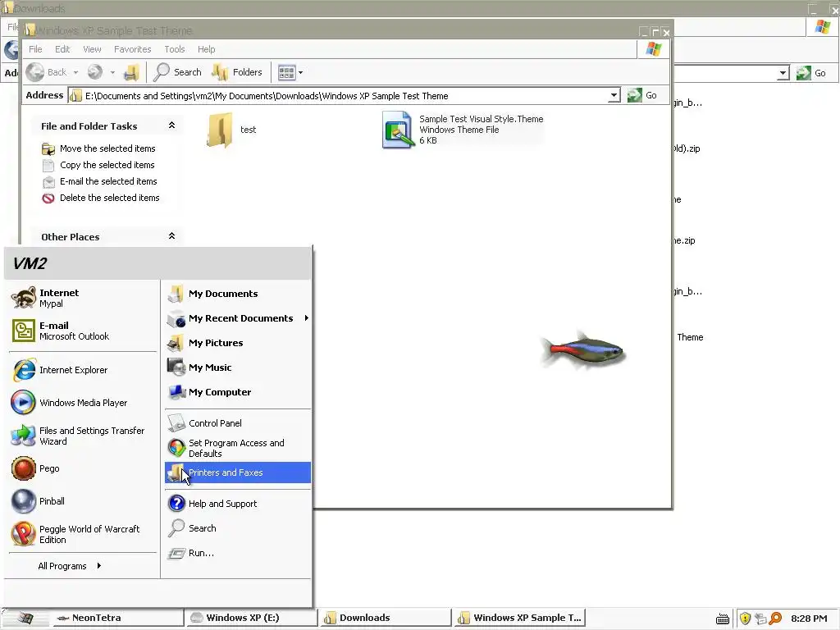Switch to Downloads taskbar button

tap(386, 618)
